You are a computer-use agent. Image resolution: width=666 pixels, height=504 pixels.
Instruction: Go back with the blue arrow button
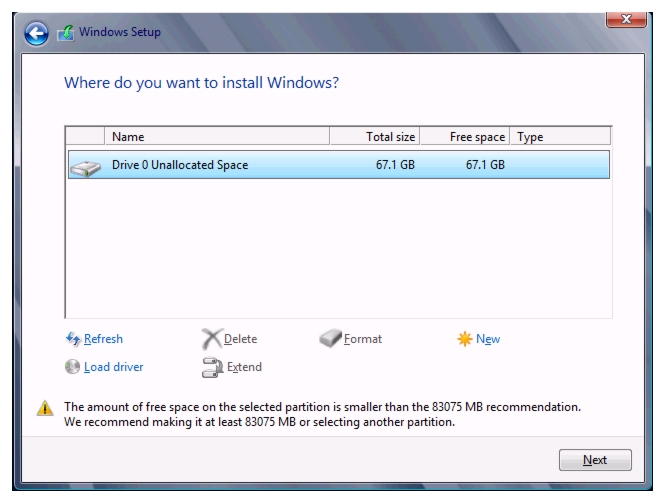pos(36,33)
